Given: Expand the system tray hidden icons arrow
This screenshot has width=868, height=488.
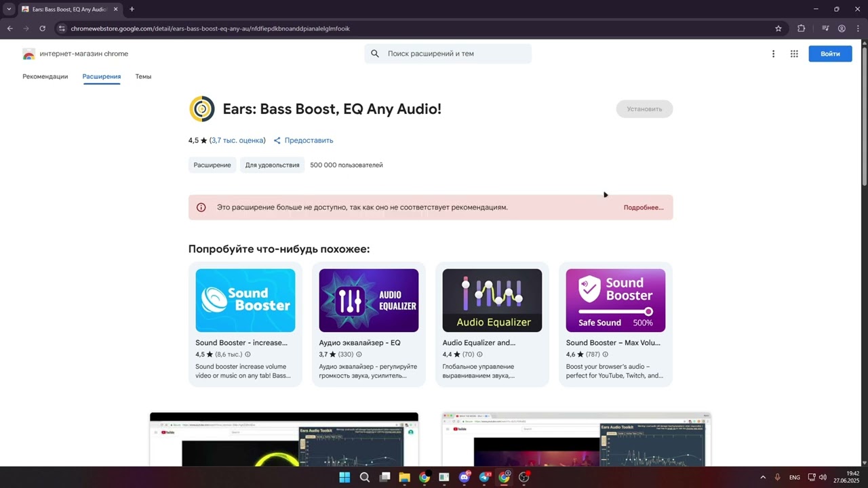Looking at the screenshot, I should coord(763,477).
